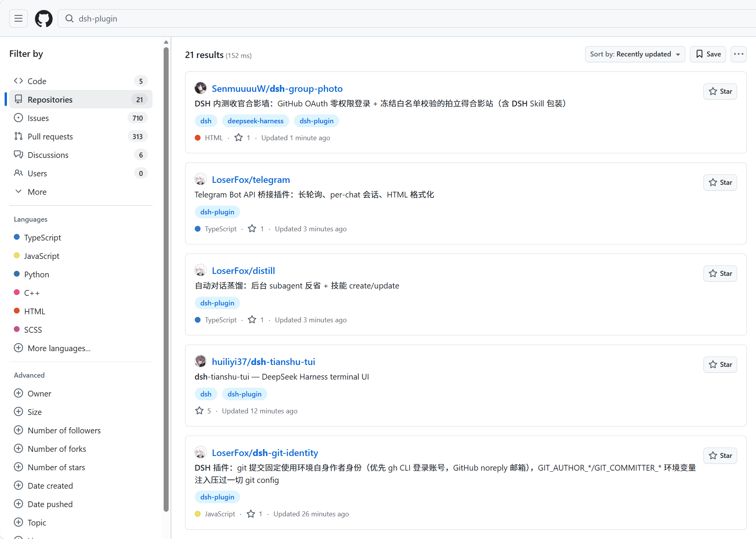Star the LoserFox/distill repository
The width and height of the screenshot is (756, 539).
coord(720,274)
